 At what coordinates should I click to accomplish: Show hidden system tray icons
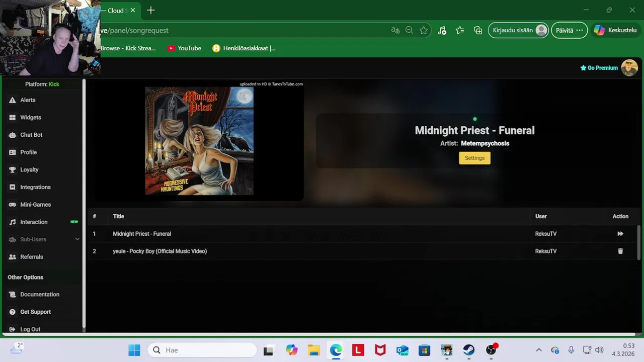(x=539, y=350)
